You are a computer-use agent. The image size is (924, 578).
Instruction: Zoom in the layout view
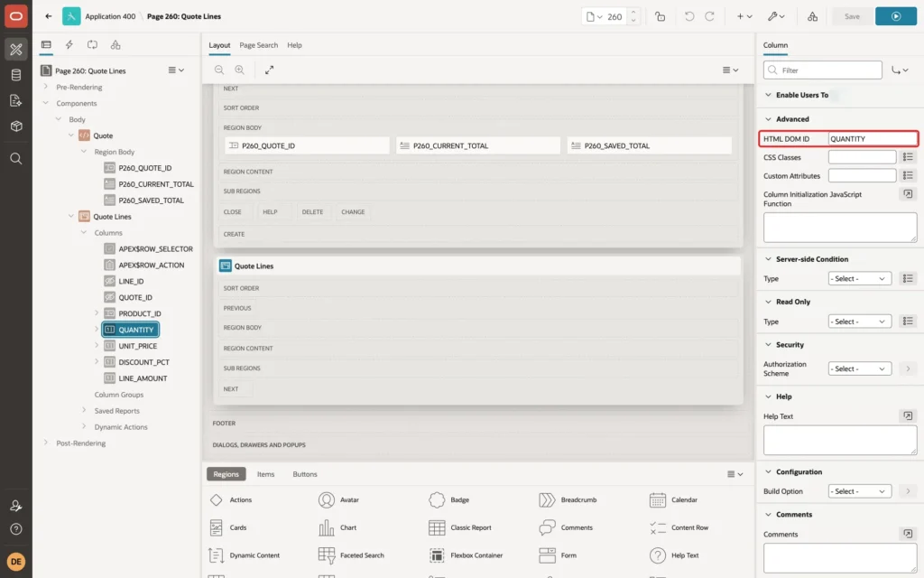coord(240,70)
